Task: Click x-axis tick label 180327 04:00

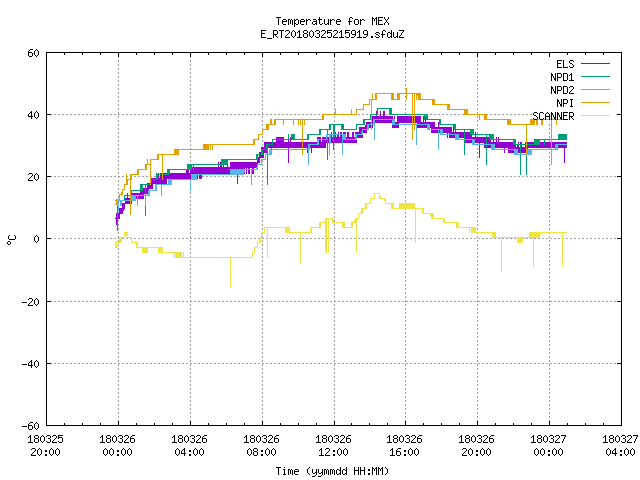Action: click(620, 446)
